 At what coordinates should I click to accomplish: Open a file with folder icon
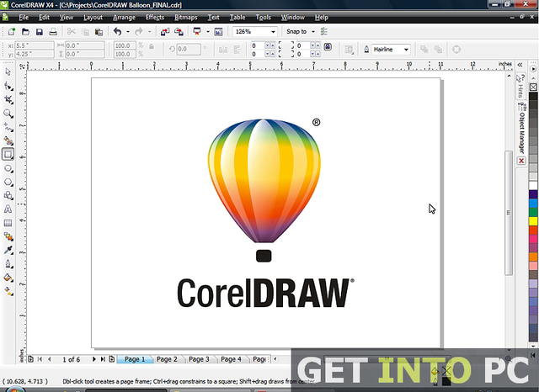point(25,32)
